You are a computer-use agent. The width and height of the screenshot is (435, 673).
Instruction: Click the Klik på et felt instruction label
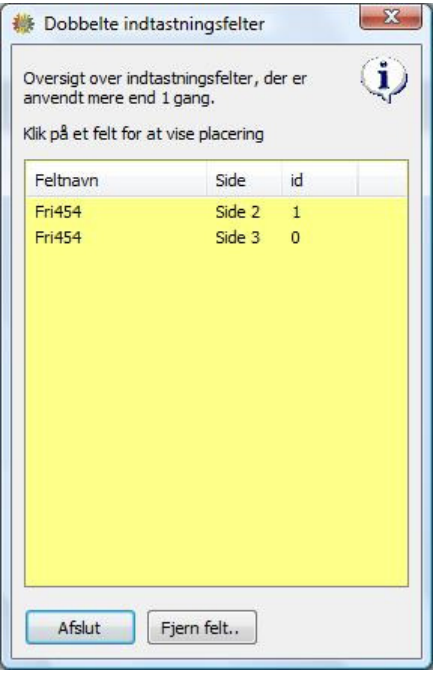(x=143, y=134)
